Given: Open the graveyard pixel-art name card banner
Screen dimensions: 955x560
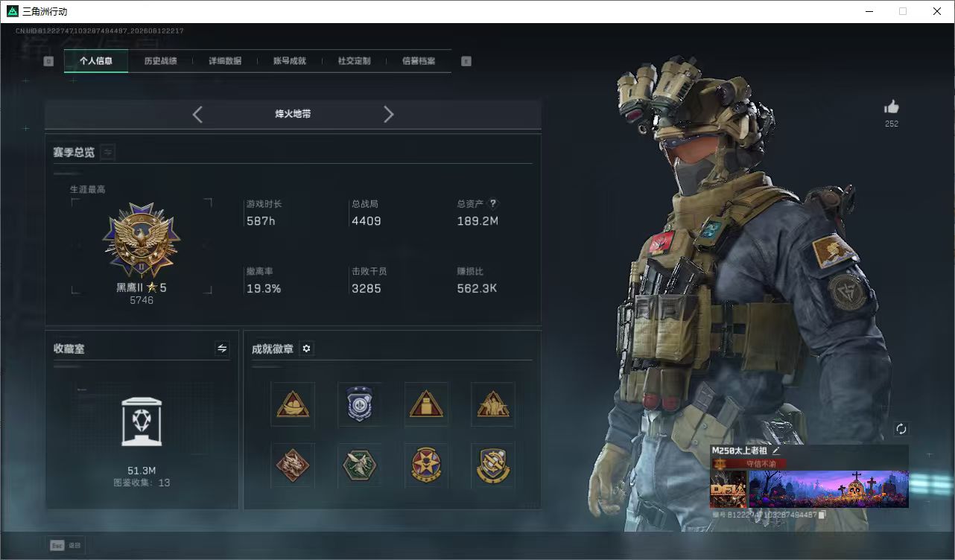Looking at the screenshot, I should [828, 489].
